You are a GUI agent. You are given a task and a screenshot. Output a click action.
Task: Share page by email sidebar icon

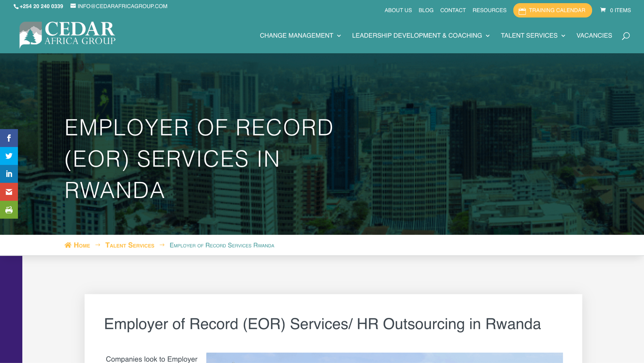pos(9,192)
